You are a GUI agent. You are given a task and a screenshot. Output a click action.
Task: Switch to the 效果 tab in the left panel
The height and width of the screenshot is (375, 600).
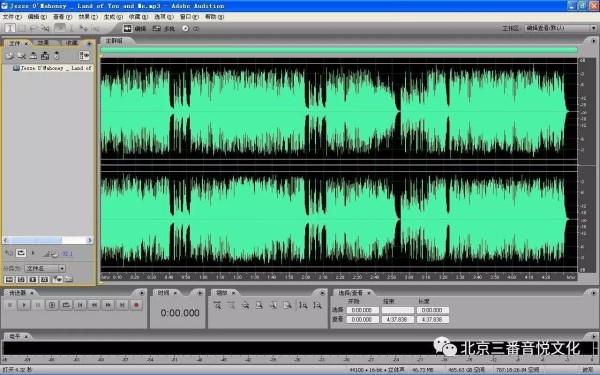[x=44, y=43]
